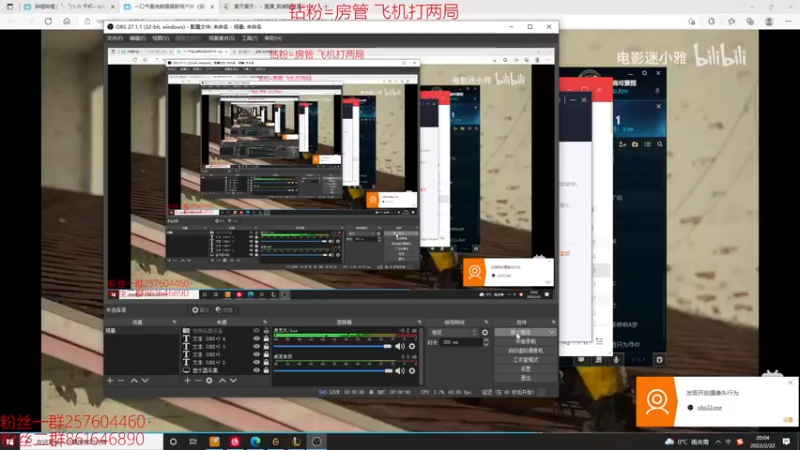The width and height of the screenshot is (800, 450).
Task: Open Windows Start button on the taskbar
Action: point(10,442)
